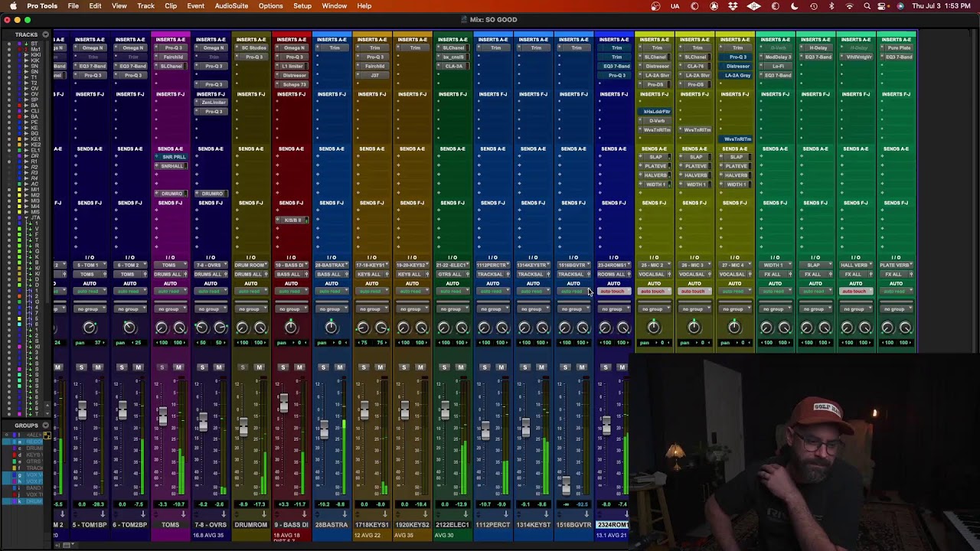Open the AudioSuite menu
This screenshot has height=551, width=980.
tap(231, 6)
